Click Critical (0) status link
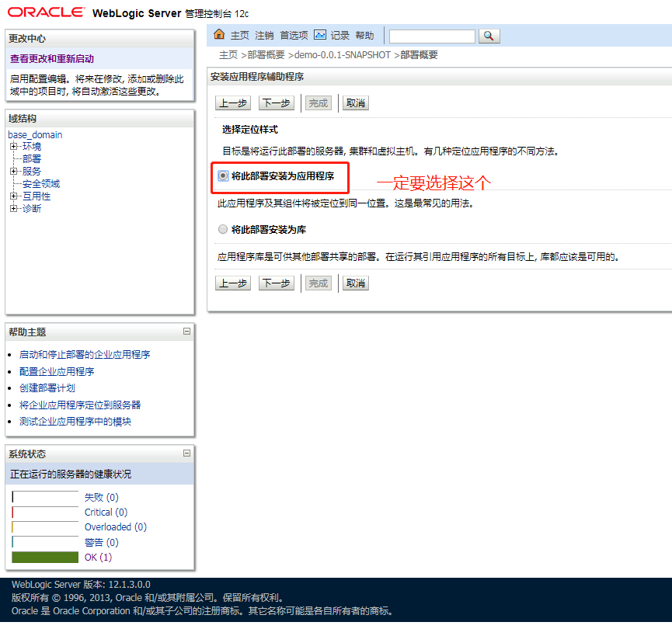The width and height of the screenshot is (672, 629). pyautogui.click(x=106, y=513)
